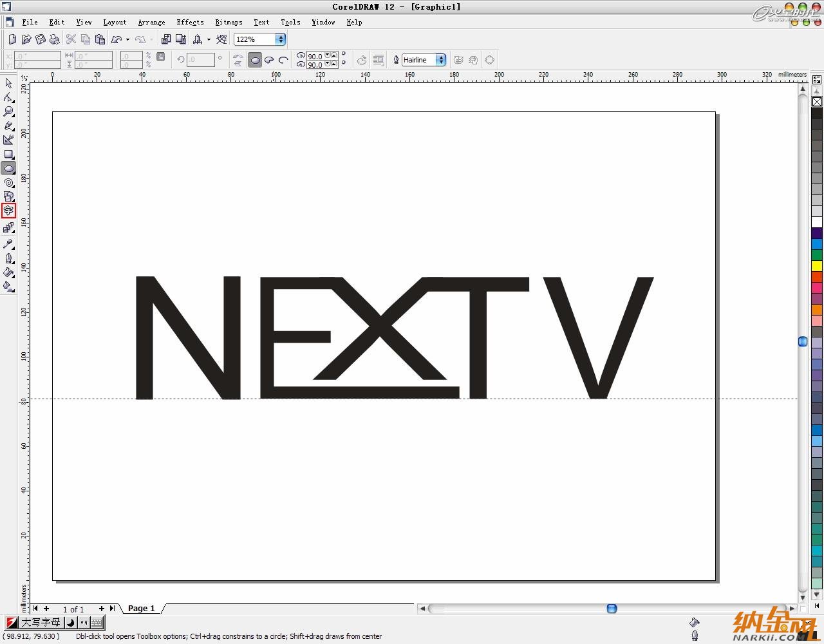Viewport: 824px width, 644px height.
Task: Pick the Eyedropper tool
Action: pyautogui.click(x=8, y=244)
